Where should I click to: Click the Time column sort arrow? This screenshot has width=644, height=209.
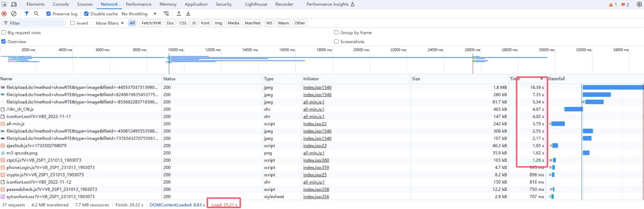(x=541, y=79)
